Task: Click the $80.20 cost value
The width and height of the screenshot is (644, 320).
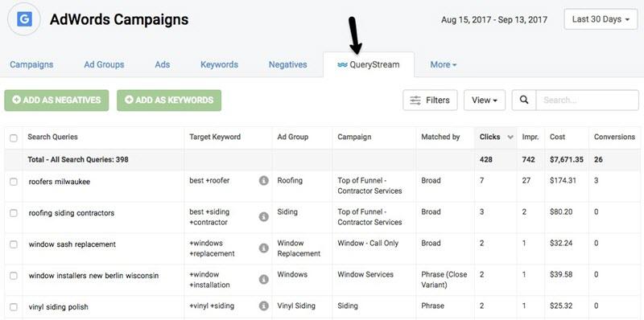Action: 560,212
